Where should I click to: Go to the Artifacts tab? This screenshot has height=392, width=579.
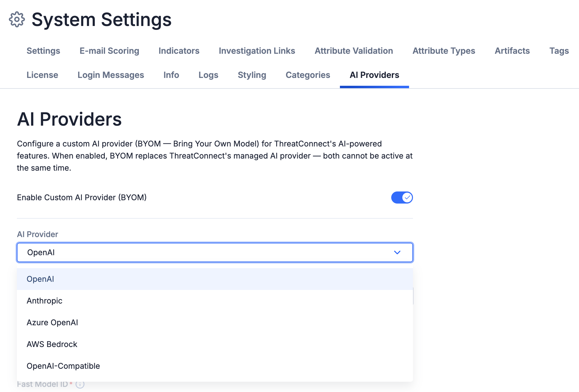tap(512, 51)
